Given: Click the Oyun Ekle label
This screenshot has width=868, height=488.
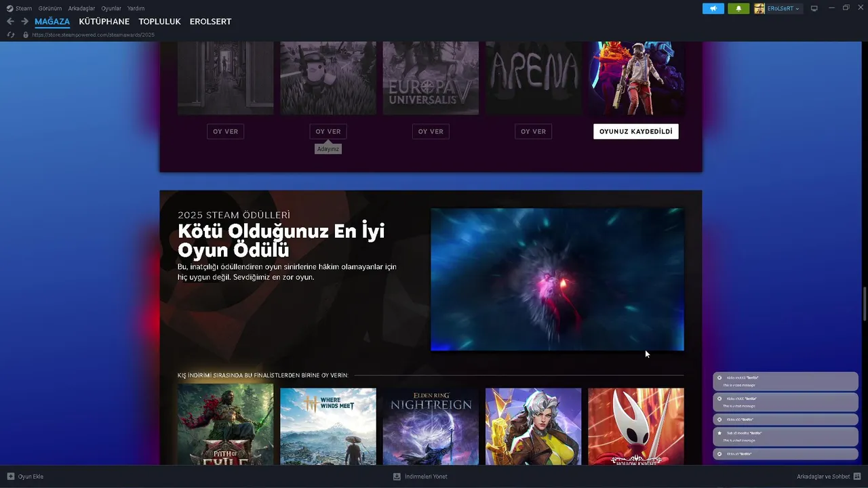Looking at the screenshot, I should coord(31,476).
